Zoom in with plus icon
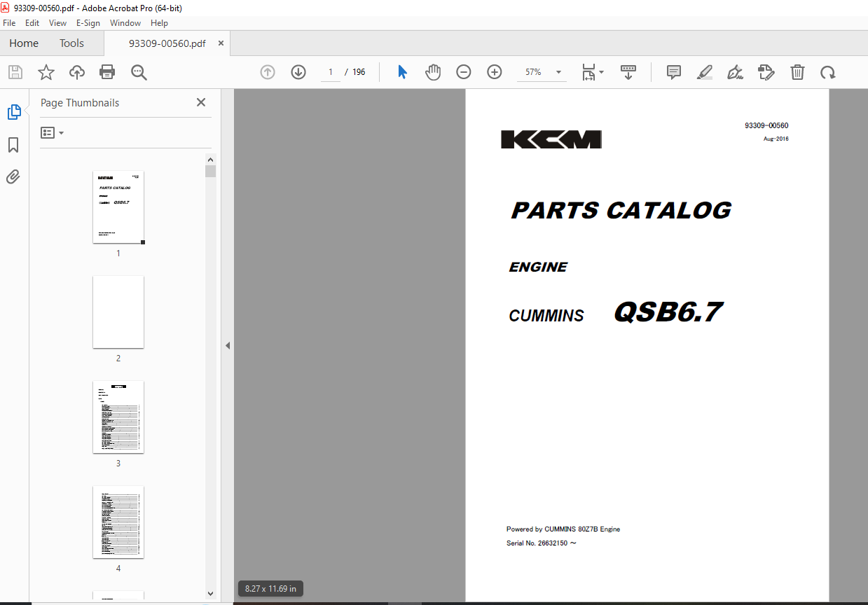The width and height of the screenshot is (868, 605). point(495,71)
